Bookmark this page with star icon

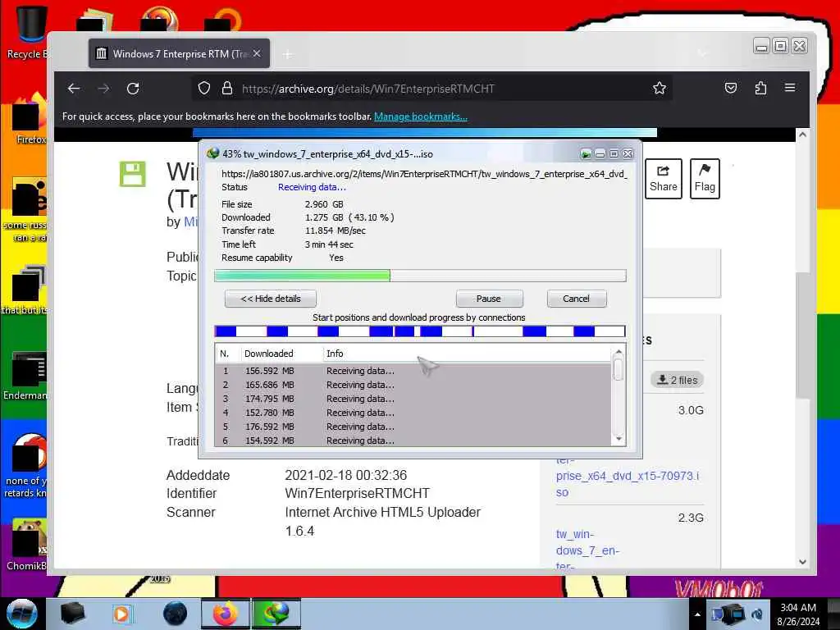tap(660, 88)
